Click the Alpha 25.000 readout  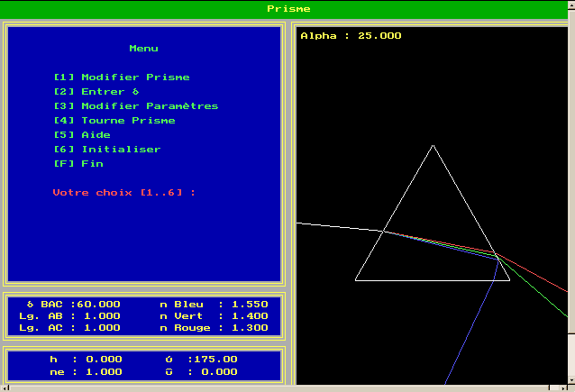tap(351, 36)
